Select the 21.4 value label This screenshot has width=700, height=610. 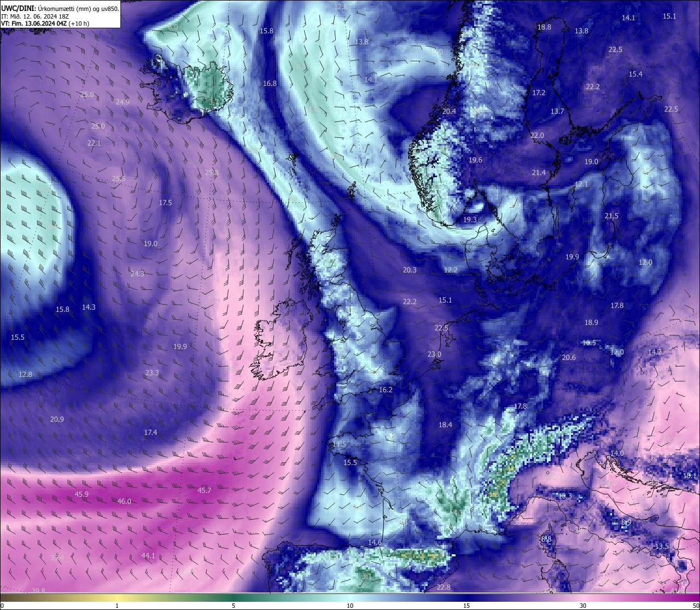click(x=539, y=172)
